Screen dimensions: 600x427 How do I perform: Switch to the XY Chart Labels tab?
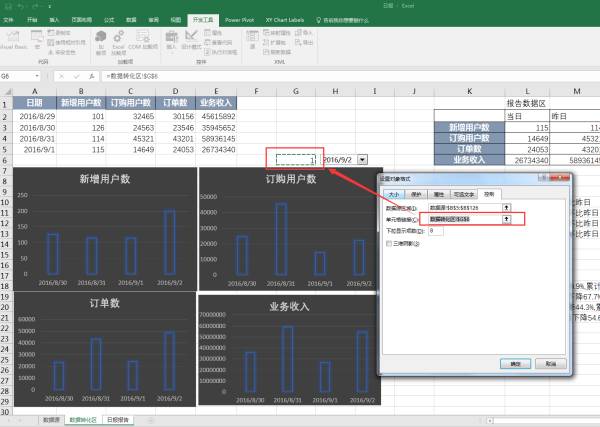[x=285, y=20]
